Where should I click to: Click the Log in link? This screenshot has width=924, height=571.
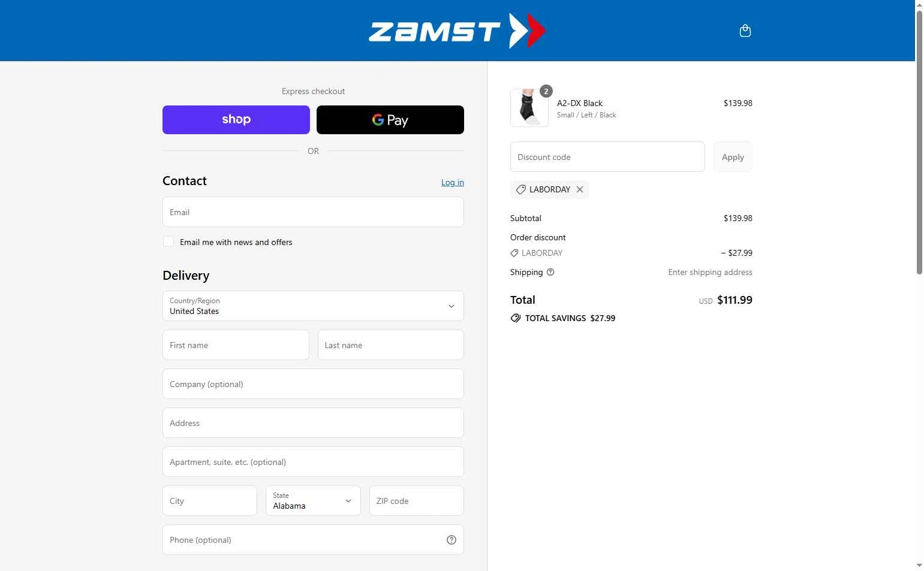coord(453,182)
